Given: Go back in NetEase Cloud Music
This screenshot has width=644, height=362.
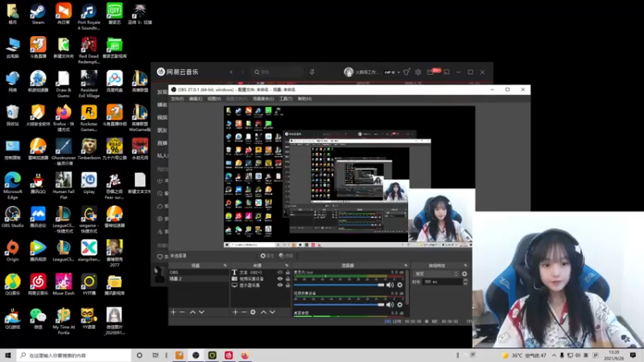Looking at the screenshot, I should point(231,72).
